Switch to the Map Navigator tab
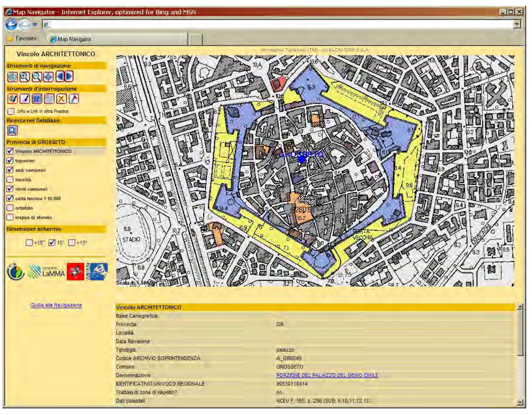This screenshot has height=415, width=532. coord(74,39)
